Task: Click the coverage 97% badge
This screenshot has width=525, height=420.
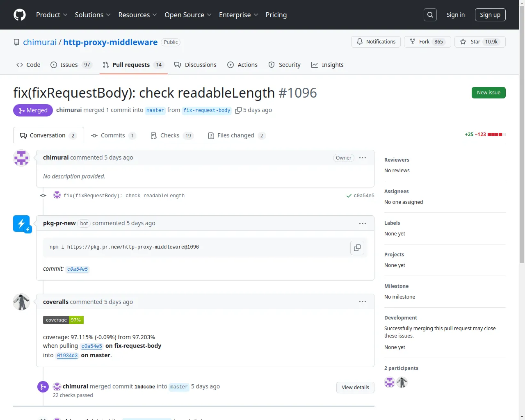Action: pos(63,320)
